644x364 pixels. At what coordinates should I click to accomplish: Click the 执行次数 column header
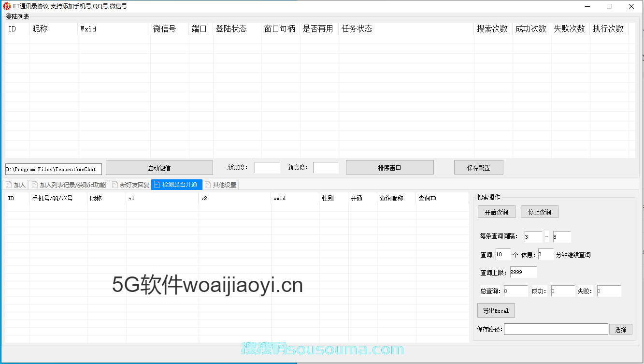(x=609, y=29)
